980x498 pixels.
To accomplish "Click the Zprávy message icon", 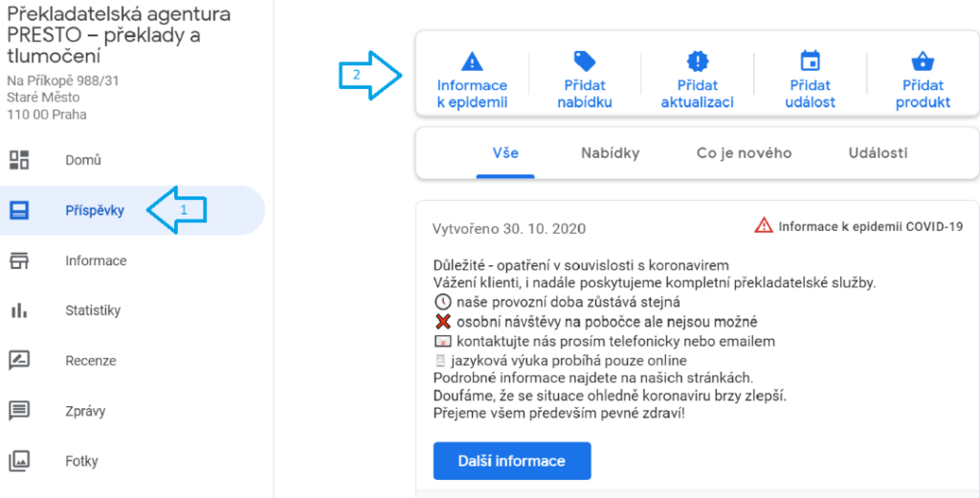I will point(19,411).
